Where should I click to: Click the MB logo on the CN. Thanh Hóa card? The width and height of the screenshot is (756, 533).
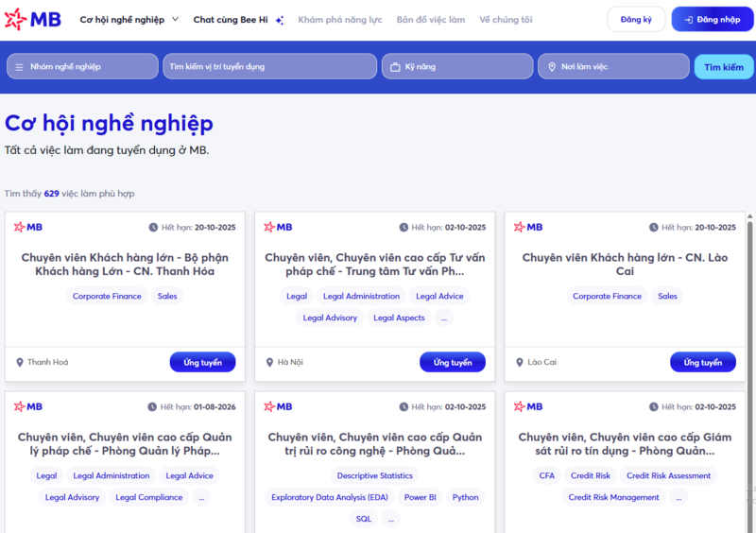28,227
